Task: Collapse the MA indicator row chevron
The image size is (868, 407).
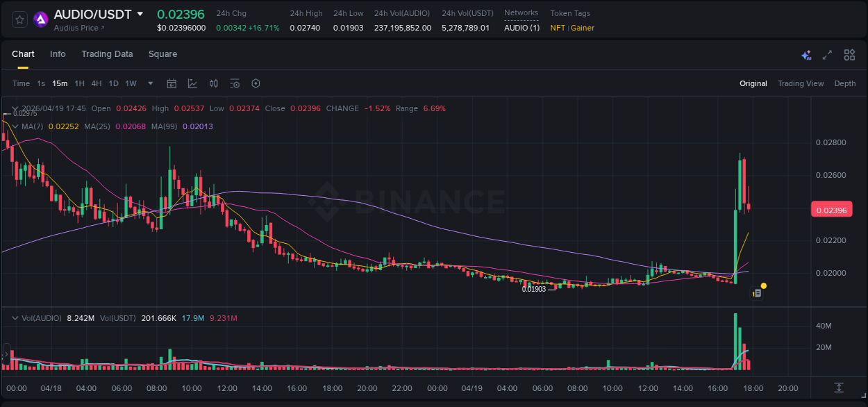Action: pos(15,126)
